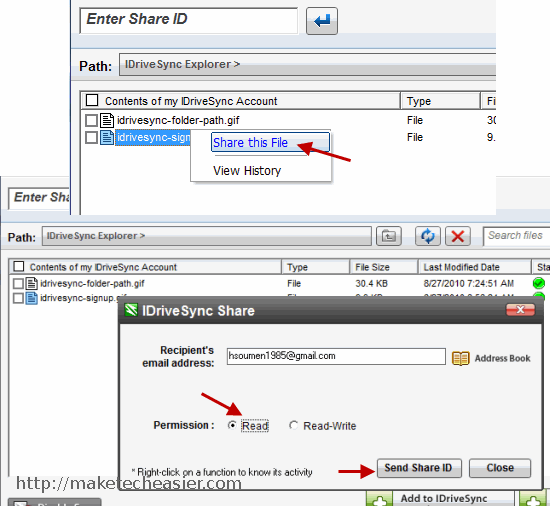Image resolution: width=550 pixels, height=506 pixels.
Task: Click the document icon of idrivesync-folder-path.gif in lower list
Action: (x=32, y=283)
